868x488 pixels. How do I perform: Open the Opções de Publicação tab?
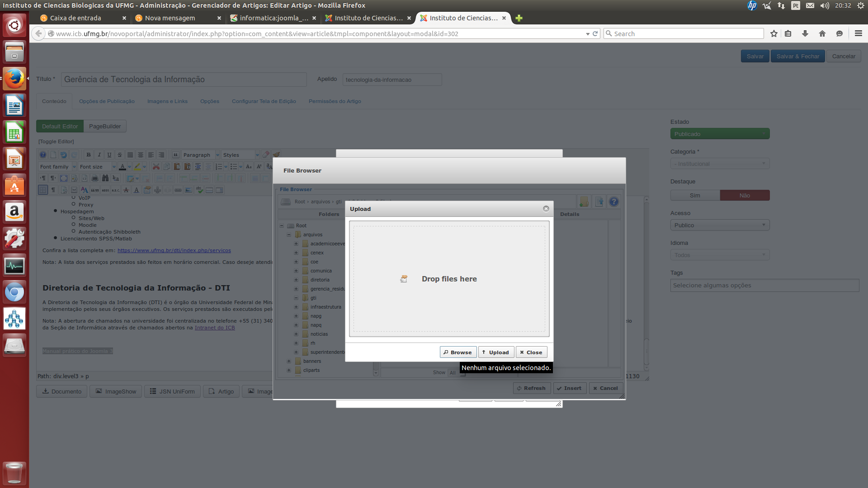(x=107, y=101)
